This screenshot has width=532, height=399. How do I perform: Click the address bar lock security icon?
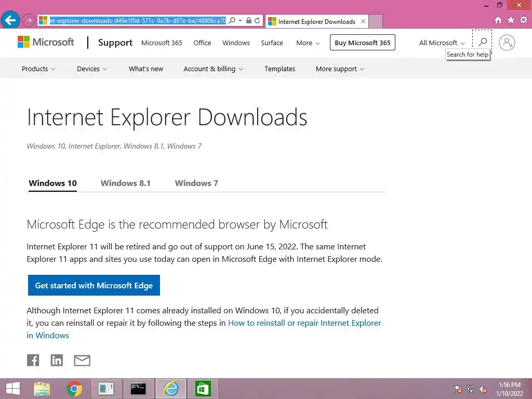[249, 21]
